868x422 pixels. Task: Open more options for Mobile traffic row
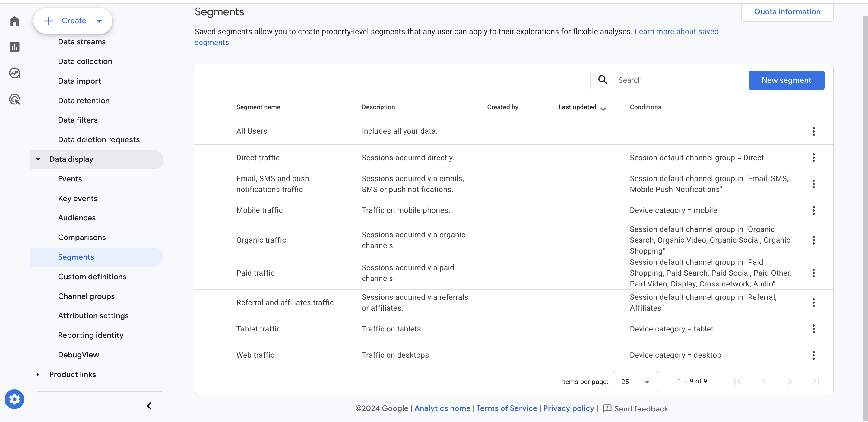click(813, 210)
